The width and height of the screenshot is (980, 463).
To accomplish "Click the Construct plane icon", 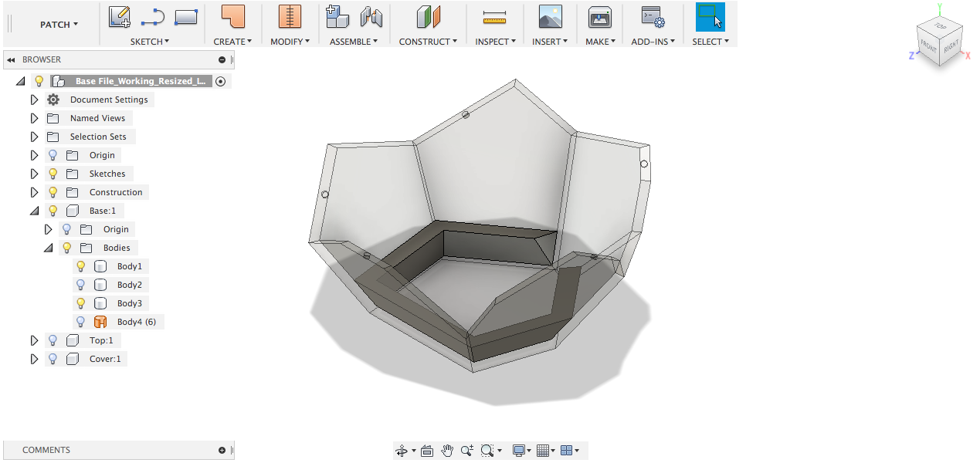I will pyautogui.click(x=428, y=16).
